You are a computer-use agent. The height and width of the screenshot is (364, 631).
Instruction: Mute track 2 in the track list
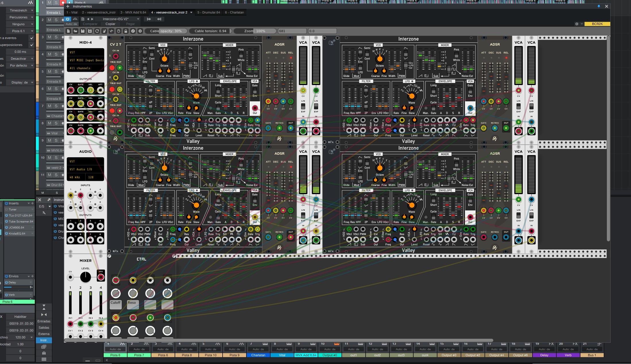coord(49,20)
